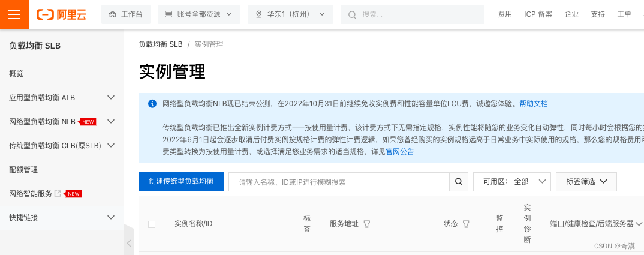Filter by 服务地址 funnel icon

[x=367, y=224]
